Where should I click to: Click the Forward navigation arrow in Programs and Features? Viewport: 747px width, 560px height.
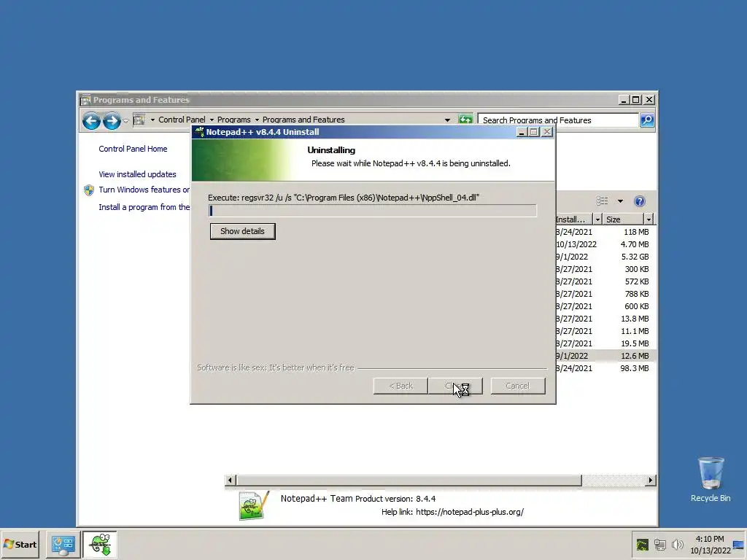click(112, 121)
